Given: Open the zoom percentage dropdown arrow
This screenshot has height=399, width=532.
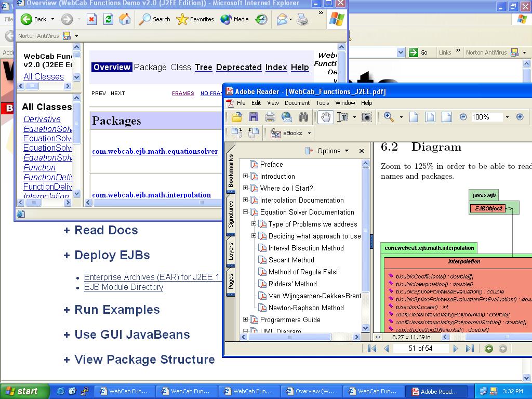Looking at the screenshot, I should (x=507, y=117).
